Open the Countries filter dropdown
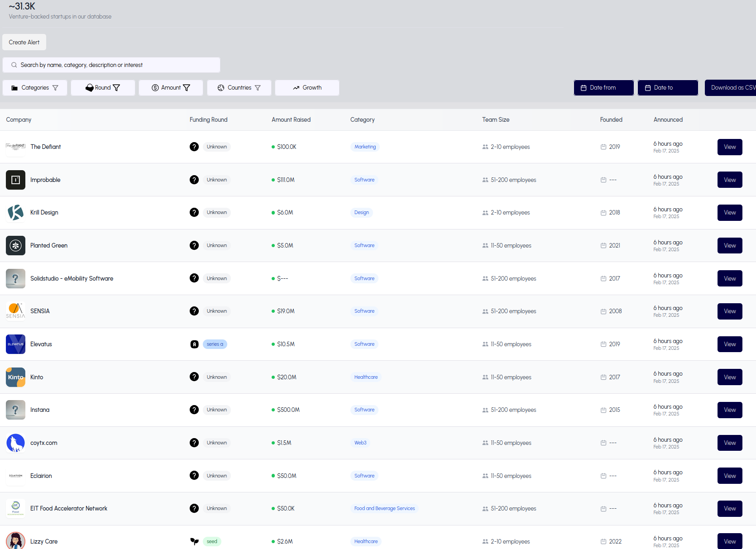Image resolution: width=756 pixels, height=549 pixels. click(x=239, y=88)
